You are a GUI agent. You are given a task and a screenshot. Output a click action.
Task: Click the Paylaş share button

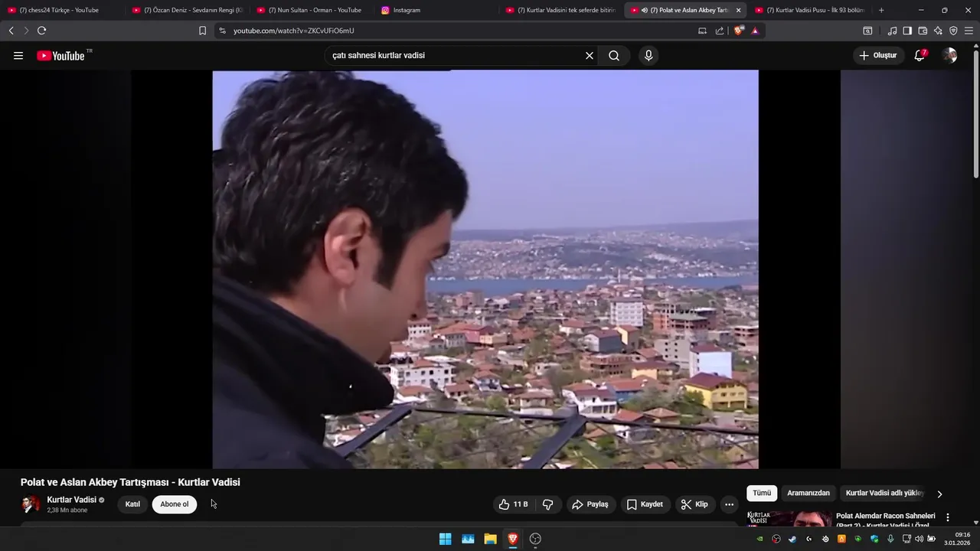pyautogui.click(x=590, y=504)
